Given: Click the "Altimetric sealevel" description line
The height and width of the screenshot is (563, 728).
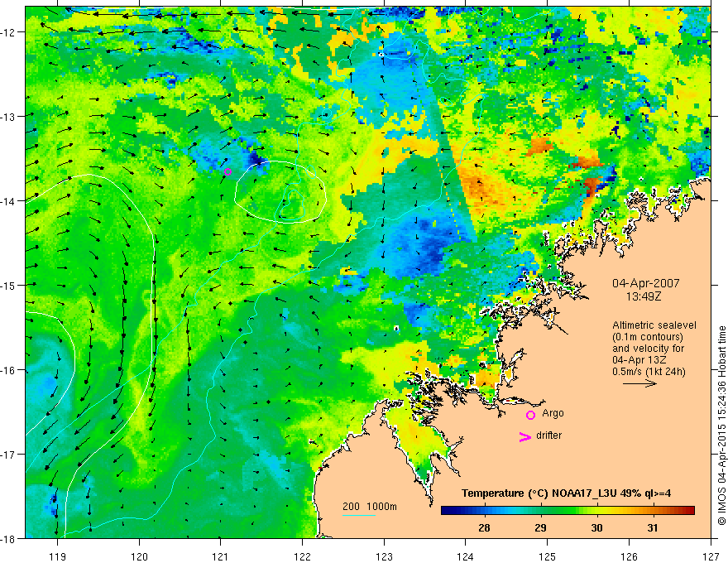Looking at the screenshot, I should pyautogui.click(x=654, y=325).
